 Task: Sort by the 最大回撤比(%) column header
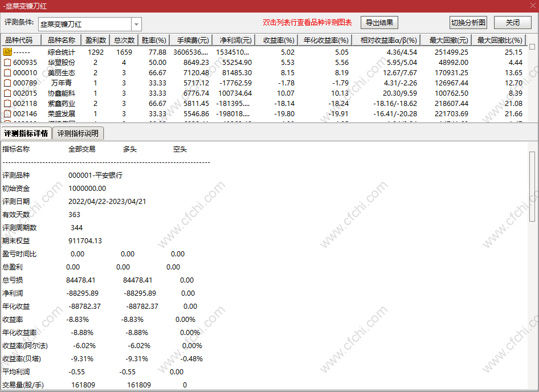pyautogui.click(x=500, y=40)
